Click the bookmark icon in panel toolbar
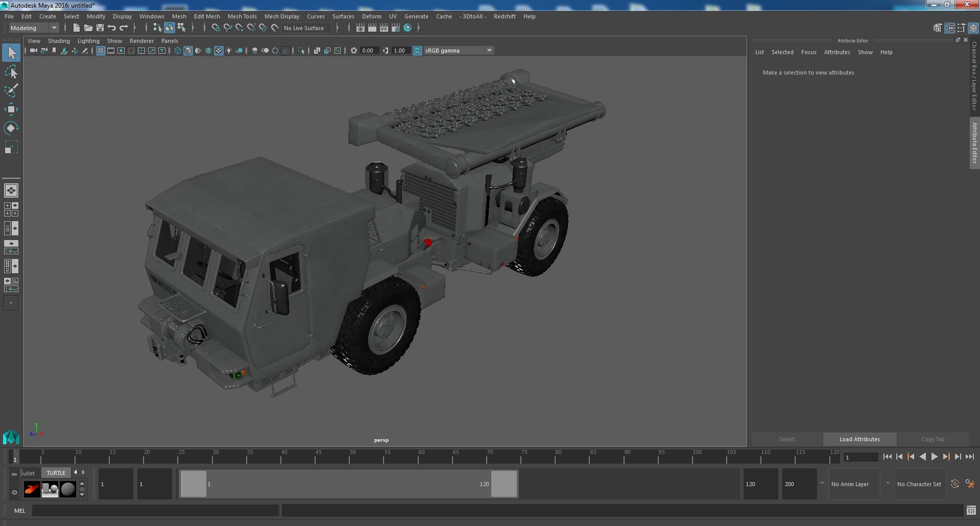The width and height of the screenshot is (980, 526). (x=54, y=51)
